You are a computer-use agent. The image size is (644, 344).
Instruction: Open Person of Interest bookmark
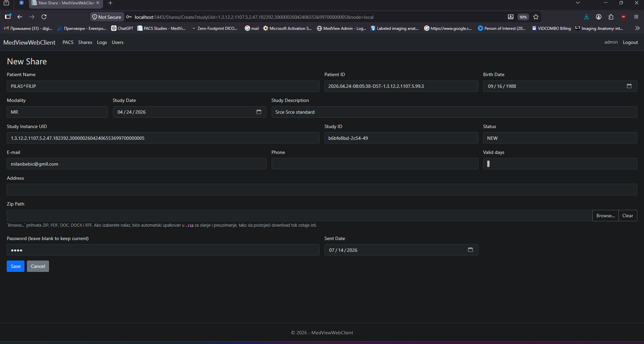pos(502,28)
